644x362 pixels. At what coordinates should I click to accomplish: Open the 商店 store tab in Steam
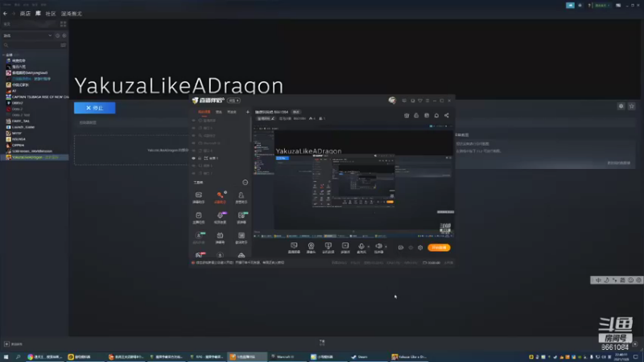(25, 14)
